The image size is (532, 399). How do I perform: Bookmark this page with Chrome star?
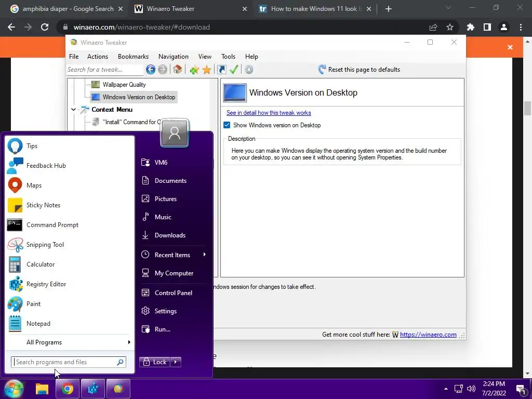tap(450, 27)
